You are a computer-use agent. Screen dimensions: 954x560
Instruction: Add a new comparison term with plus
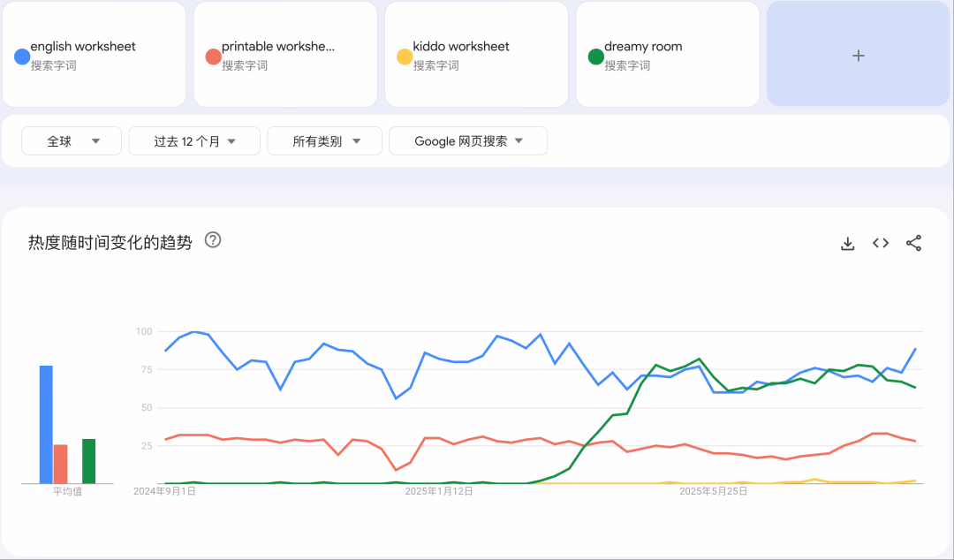coord(858,56)
